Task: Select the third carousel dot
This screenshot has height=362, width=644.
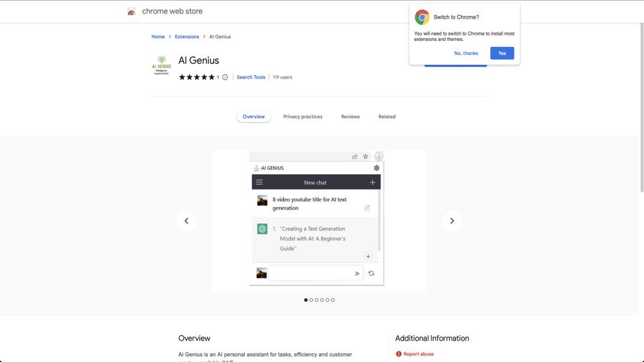Action: 316,300
